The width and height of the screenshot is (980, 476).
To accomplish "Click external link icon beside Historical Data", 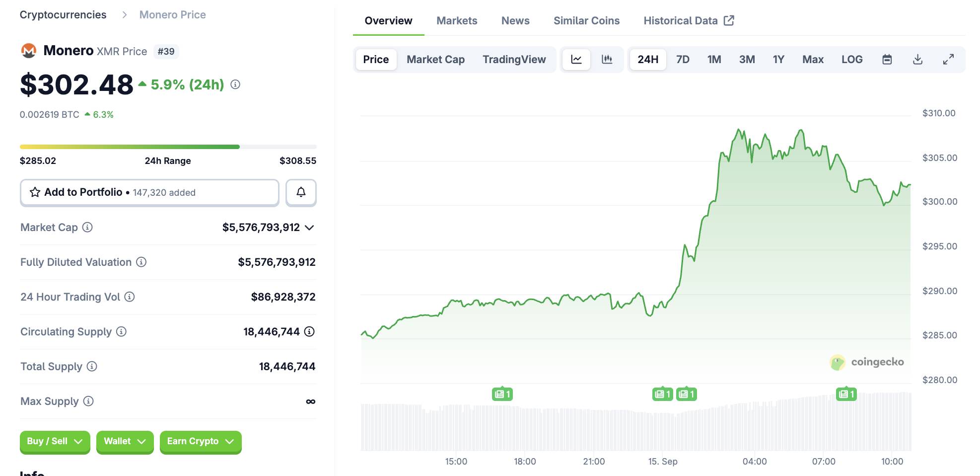I will [729, 20].
